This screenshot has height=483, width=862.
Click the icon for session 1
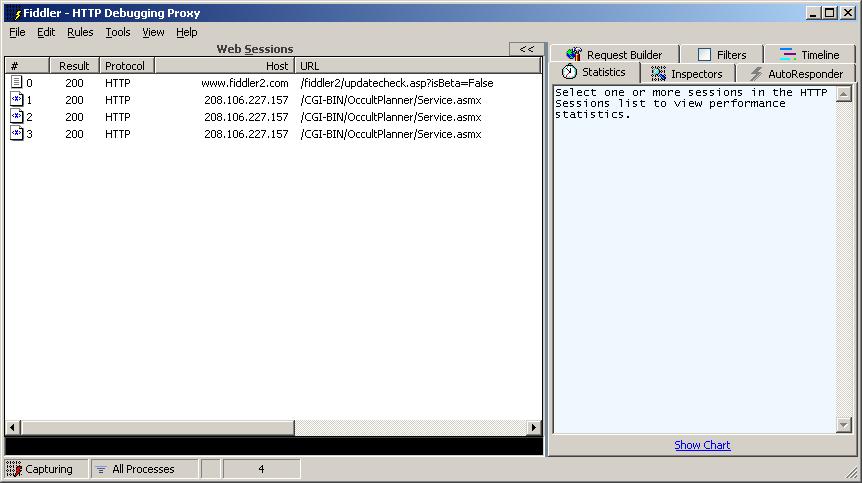click(16, 100)
